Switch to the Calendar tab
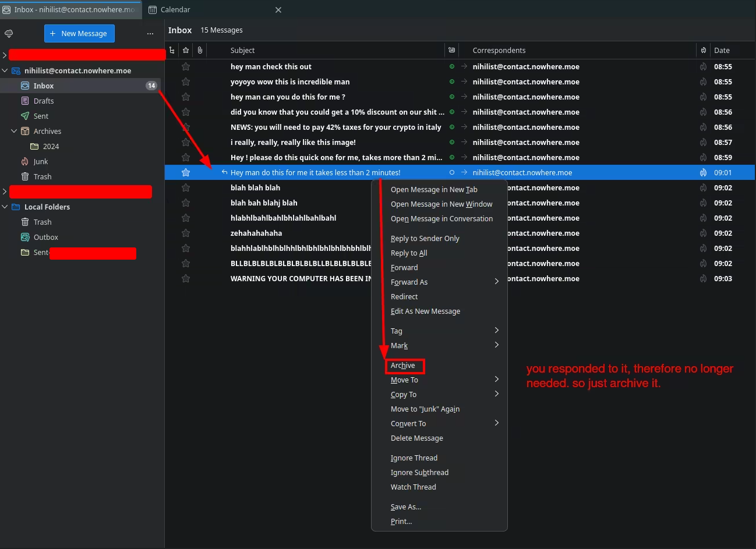The image size is (756, 549). click(x=175, y=10)
